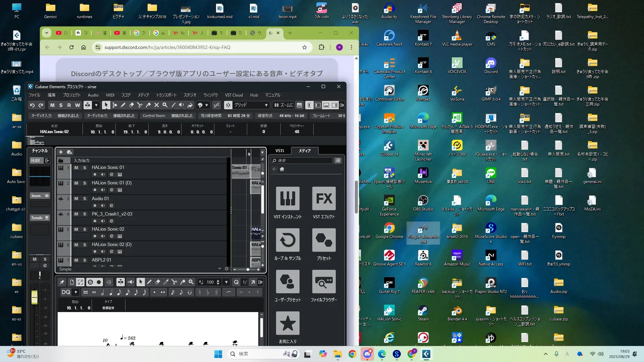
Task: Click the Add Track plus button
Action: click(61, 152)
